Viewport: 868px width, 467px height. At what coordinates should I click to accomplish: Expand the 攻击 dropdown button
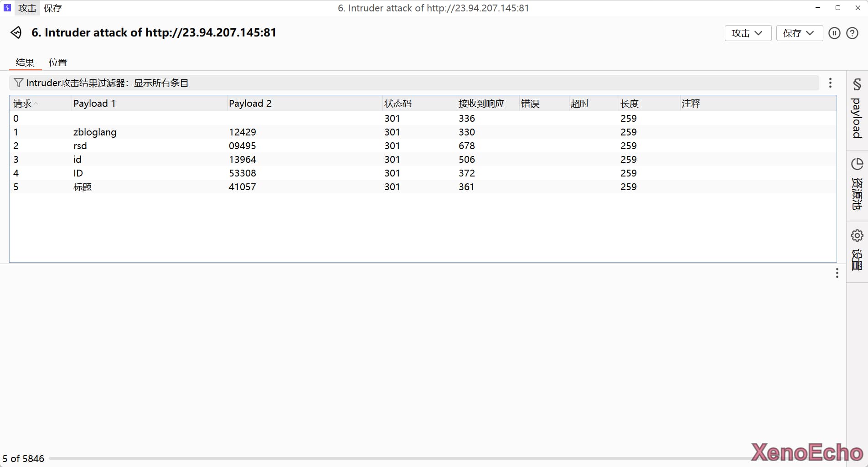coord(747,33)
